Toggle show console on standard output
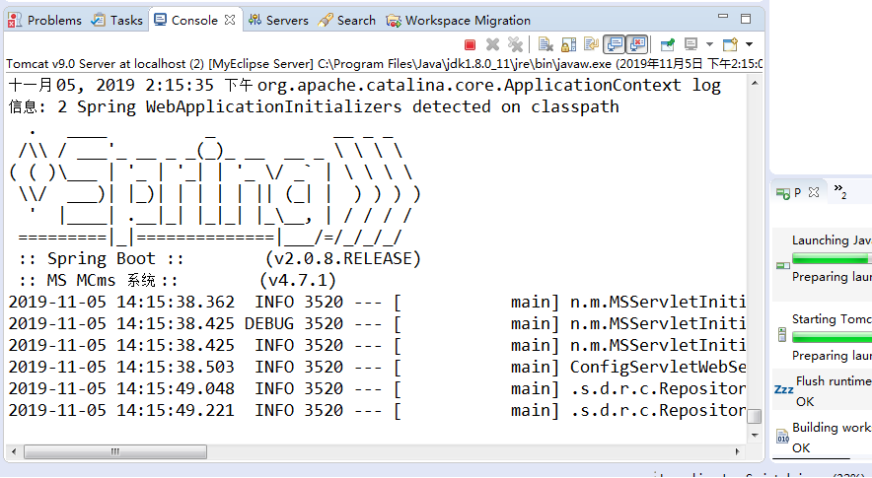Screen dimensions: 872x478 pyautogui.click(x=615, y=44)
